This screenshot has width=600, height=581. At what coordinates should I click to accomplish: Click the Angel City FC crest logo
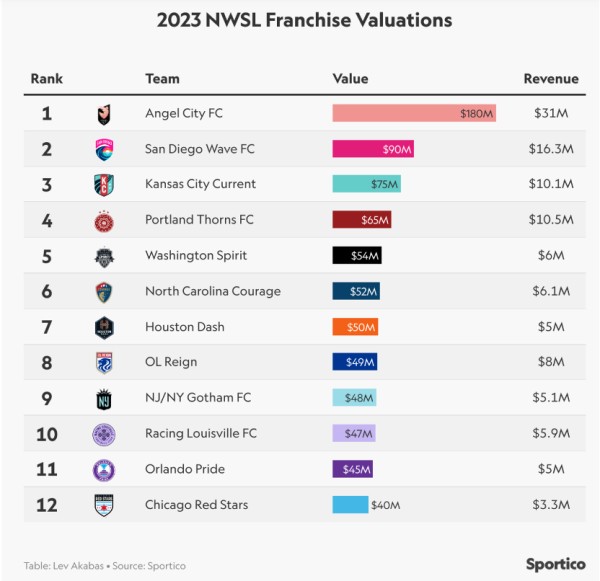tap(104, 114)
